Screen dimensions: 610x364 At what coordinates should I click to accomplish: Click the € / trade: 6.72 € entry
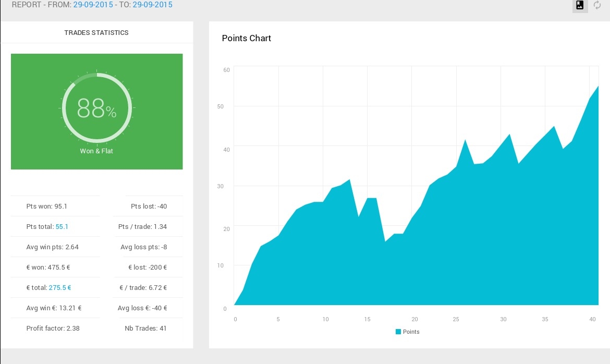[x=143, y=288]
